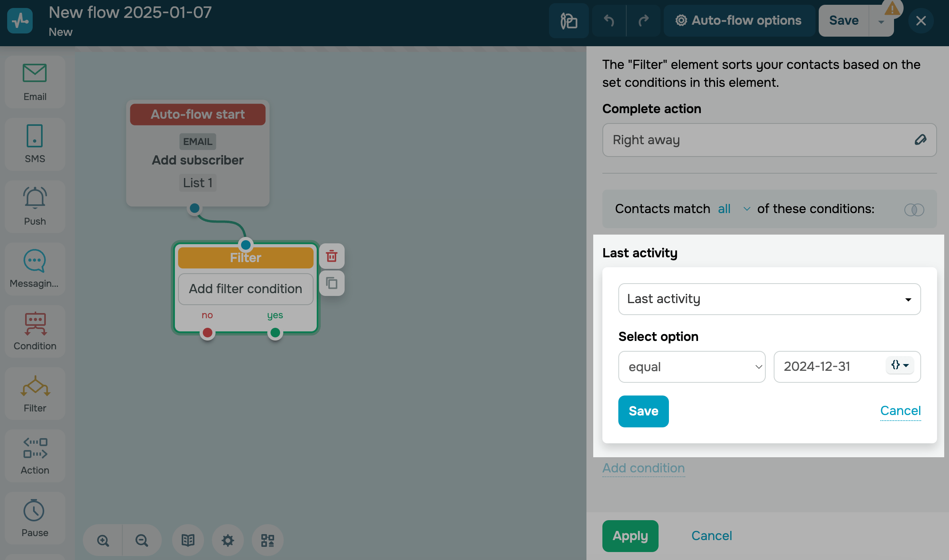Expand the equal operator dropdown

pyautogui.click(x=692, y=367)
